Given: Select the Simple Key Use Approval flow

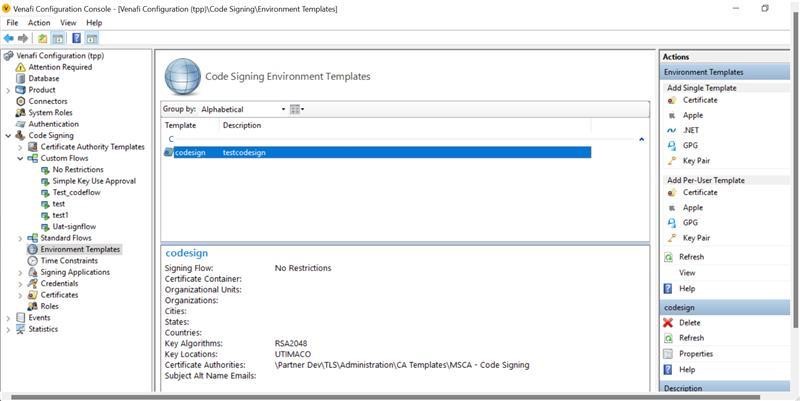Looking at the screenshot, I should pyautogui.click(x=94, y=181).
